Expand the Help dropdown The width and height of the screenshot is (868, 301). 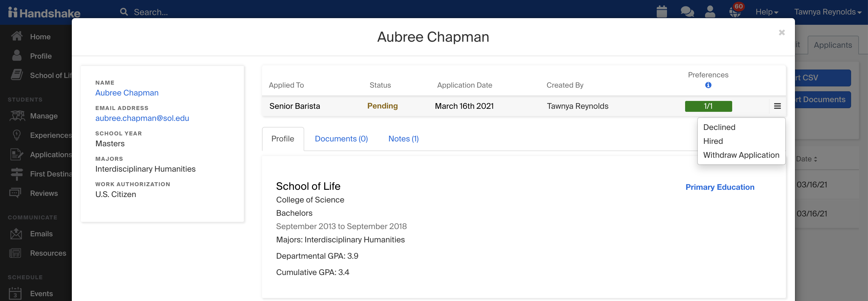pos(767,11)
